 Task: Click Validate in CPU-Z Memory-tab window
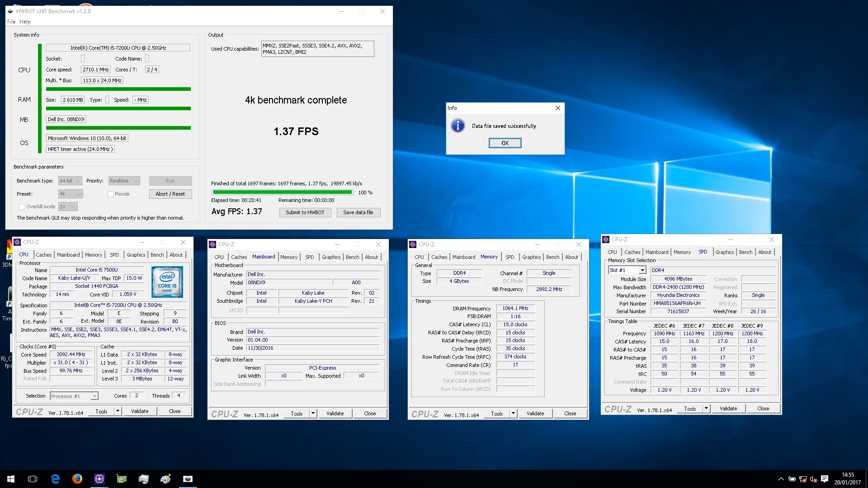click(535, 413)
